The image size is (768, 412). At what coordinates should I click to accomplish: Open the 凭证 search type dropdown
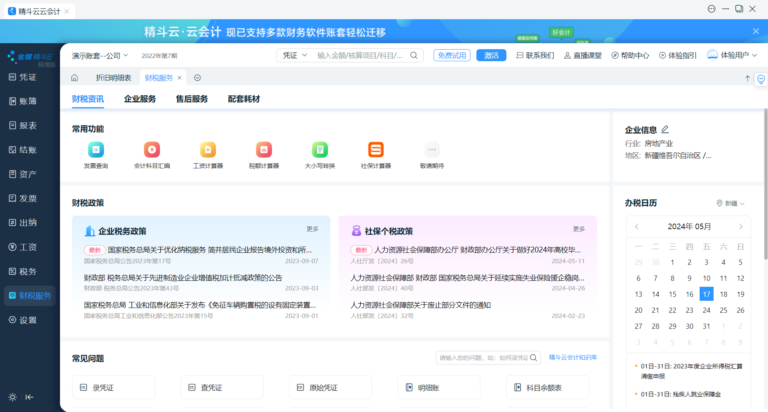point(295,55)
